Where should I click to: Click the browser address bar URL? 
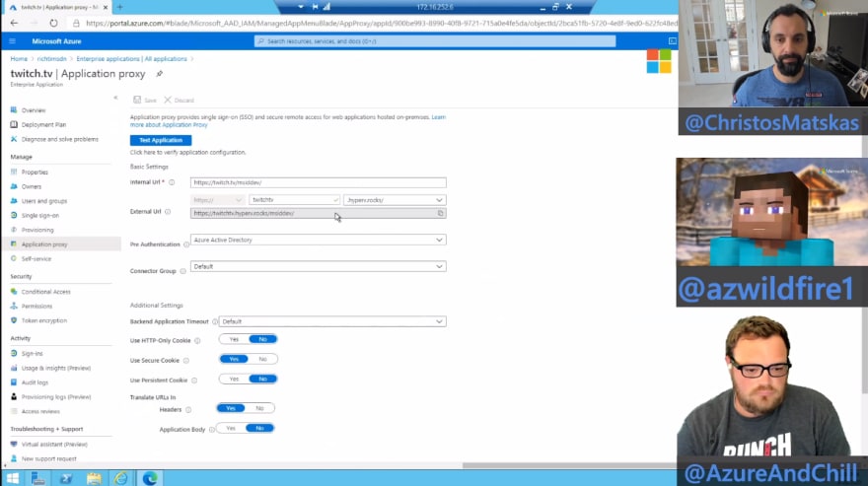[x=381, y=24]
